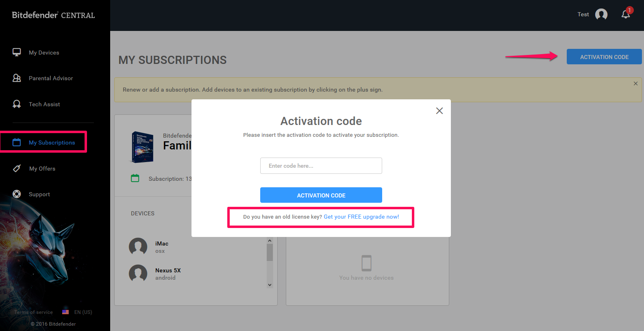Click the US flag language icon
The width and height of the screenshot is (644, 331).
pos(65,312)
